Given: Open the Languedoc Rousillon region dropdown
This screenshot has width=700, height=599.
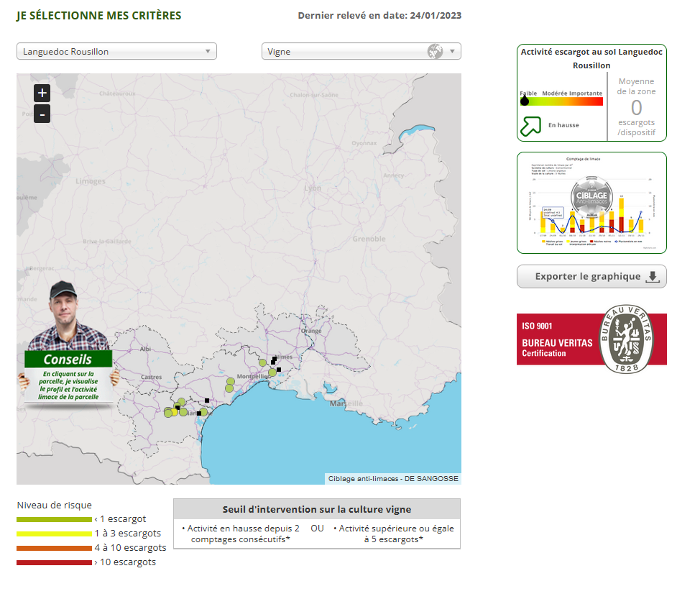Looking at the screenshot, I should point(116,51).
